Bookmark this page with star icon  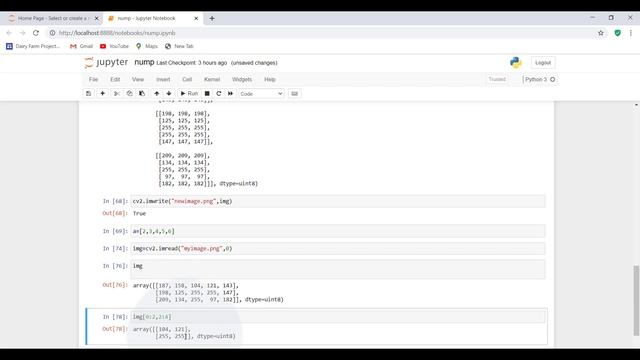pyautogui.click(x=601, y=33)
